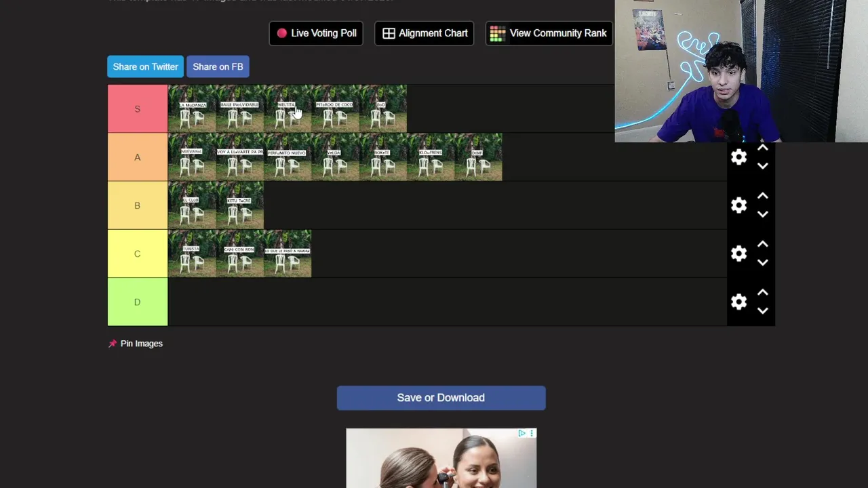This screenshot has height=488, width=868.
Task: View Community Rank
Action: (549, 33)
